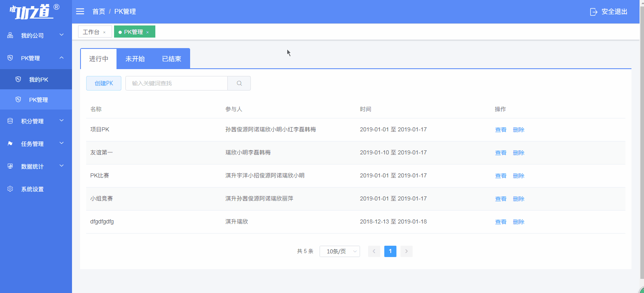
Task: Click the 参与人 column header
Action: tap(234, 109)
